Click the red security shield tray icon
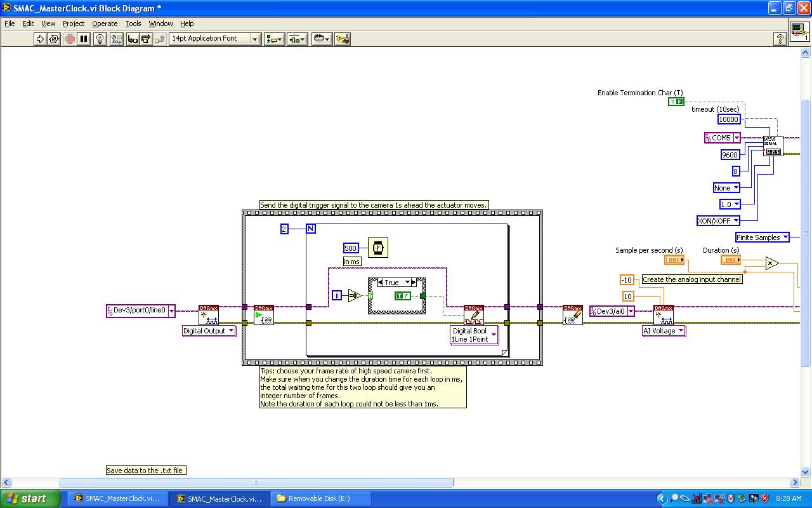This screenshot has height=508, width=812. click(x=764, y=498)
